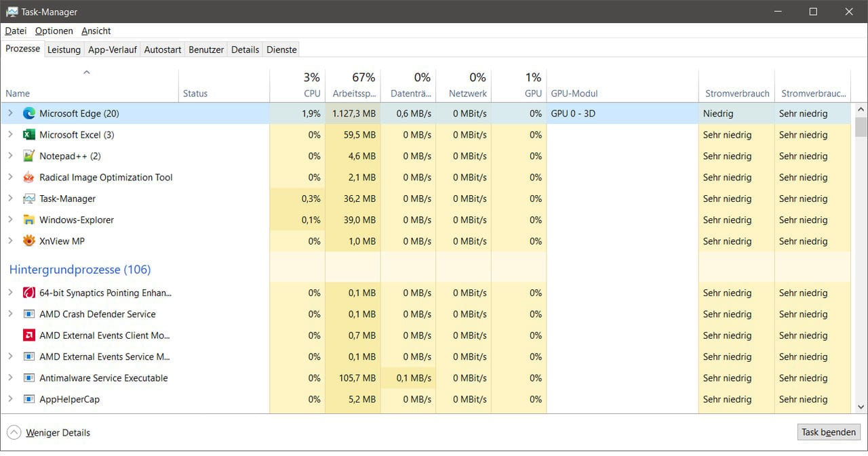Click the Task-Manager process row icon
This screenshot has height=456, width=868.
click(28, 199)
